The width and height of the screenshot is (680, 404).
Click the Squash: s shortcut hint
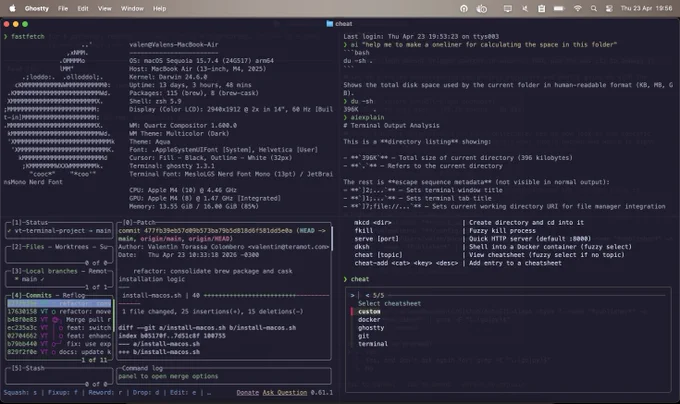click(20, 392)
